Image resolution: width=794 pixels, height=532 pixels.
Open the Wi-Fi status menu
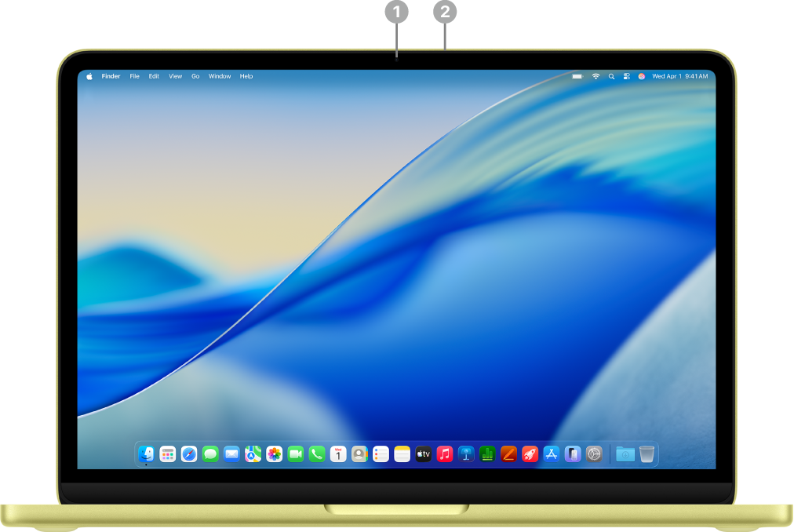coord(596,76)
